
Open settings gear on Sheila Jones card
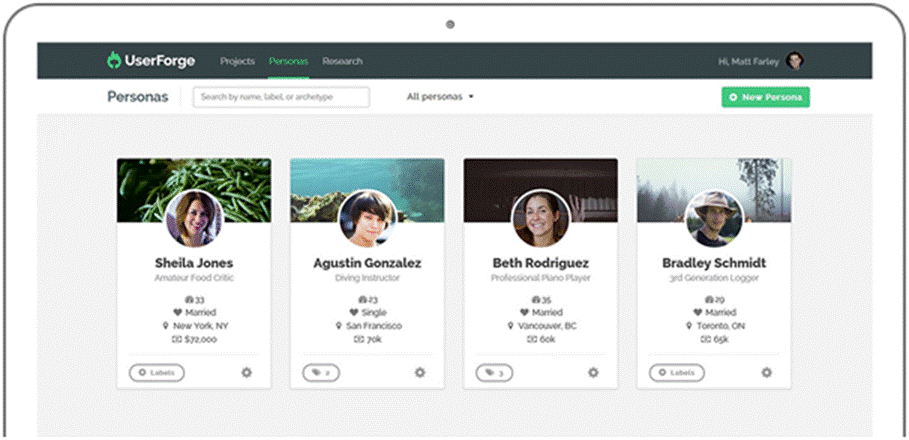pos(246,373)
